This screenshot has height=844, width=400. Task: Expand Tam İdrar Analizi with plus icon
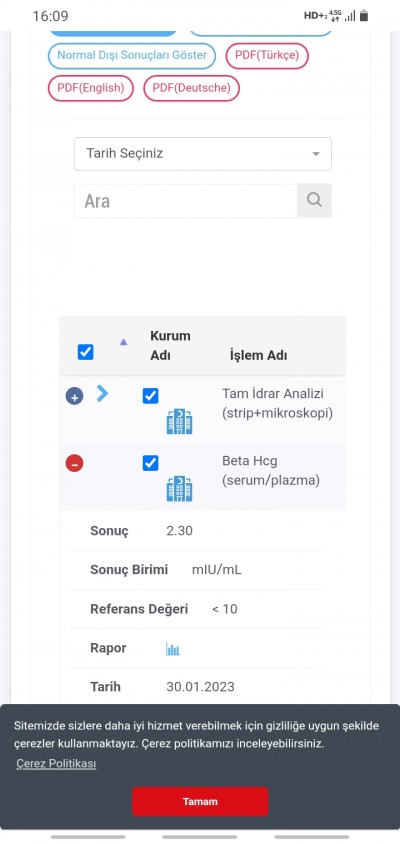pyautogui.click(x=74, y=397)
